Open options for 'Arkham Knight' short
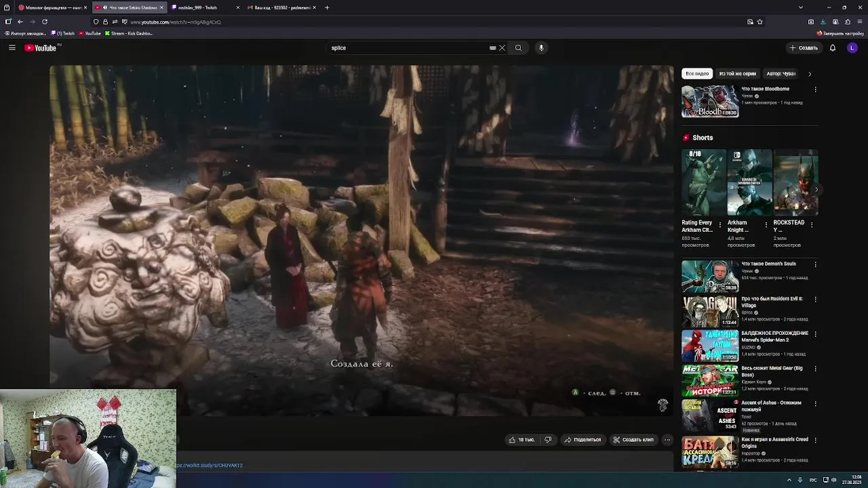This screenshot has height=488, width=868. [x=766, y=224]
